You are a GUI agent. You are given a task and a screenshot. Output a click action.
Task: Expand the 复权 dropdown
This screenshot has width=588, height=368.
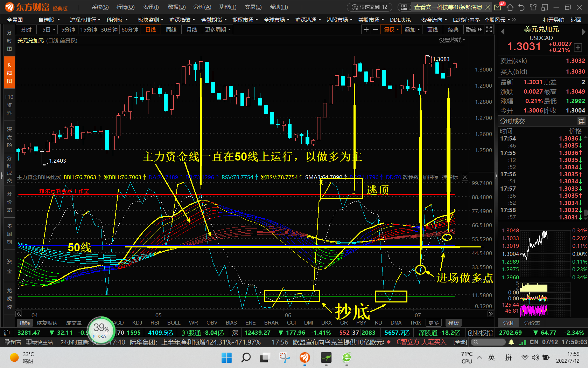(391, 30)
